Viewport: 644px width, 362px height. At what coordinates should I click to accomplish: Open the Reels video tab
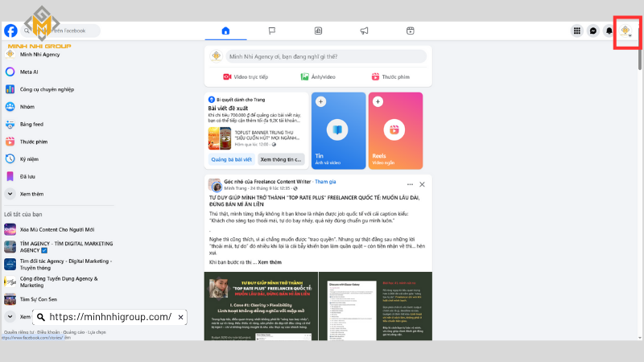(x=411, y=31)
